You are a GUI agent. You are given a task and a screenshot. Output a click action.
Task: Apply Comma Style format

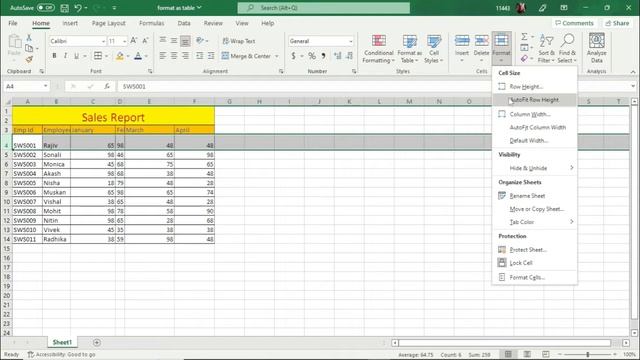323,56
